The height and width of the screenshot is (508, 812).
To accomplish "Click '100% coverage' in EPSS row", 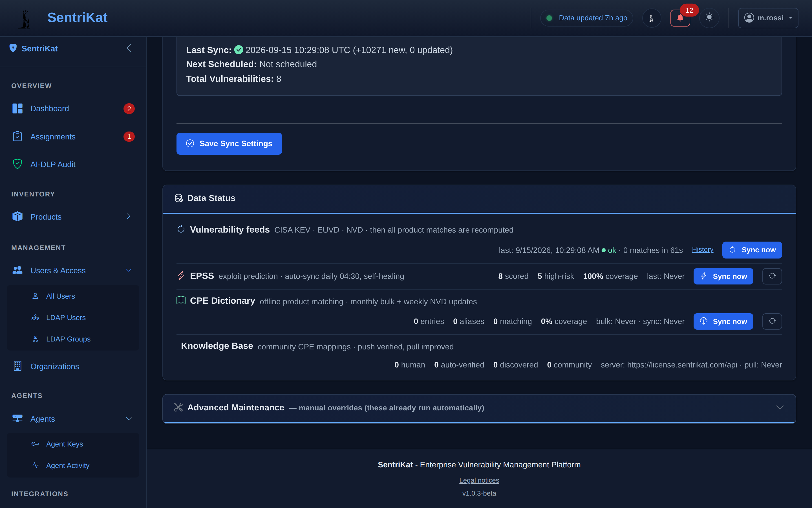I will [x=610, y=276].
